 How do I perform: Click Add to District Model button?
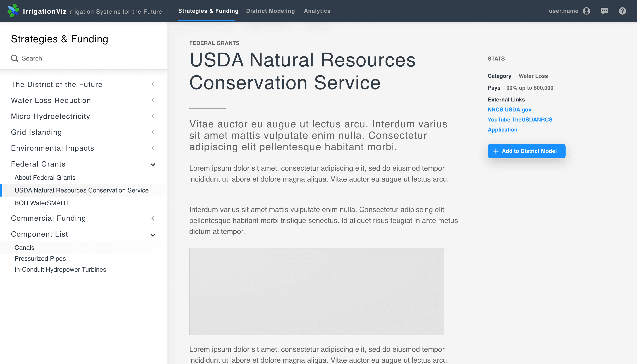(526, 151)
